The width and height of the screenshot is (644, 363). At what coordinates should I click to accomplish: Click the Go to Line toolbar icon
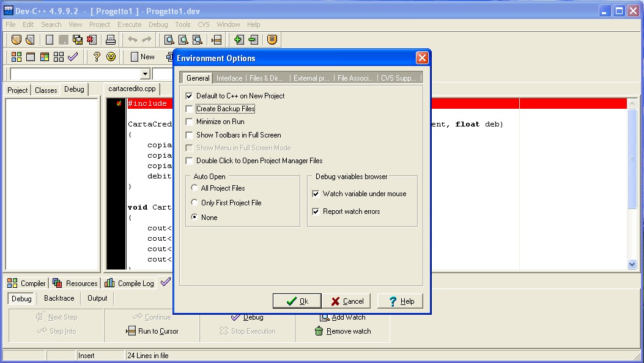217,40
